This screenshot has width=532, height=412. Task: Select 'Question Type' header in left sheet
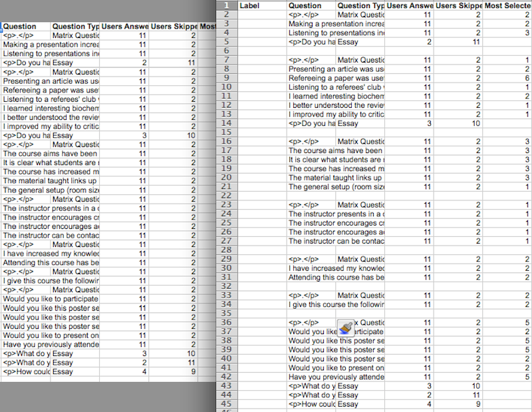click(x=75, y=27)
